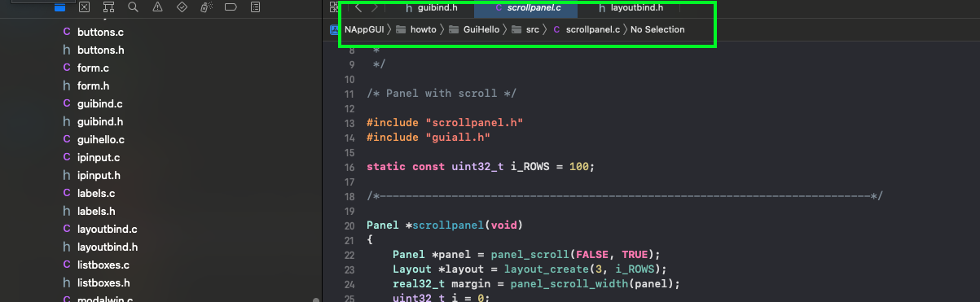This screenshot has width=980, height=302.
Task: Open the Breakpoint navigator
Action: click(x=231, y=7)
